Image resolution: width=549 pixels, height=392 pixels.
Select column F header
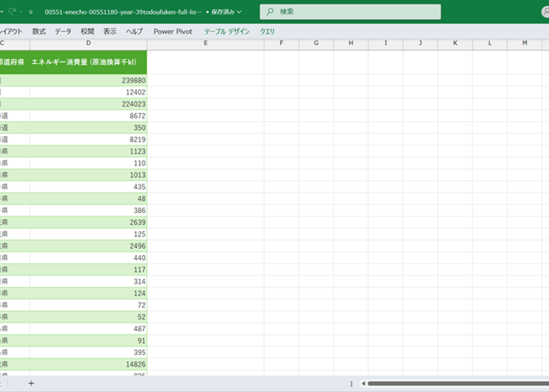282,43
